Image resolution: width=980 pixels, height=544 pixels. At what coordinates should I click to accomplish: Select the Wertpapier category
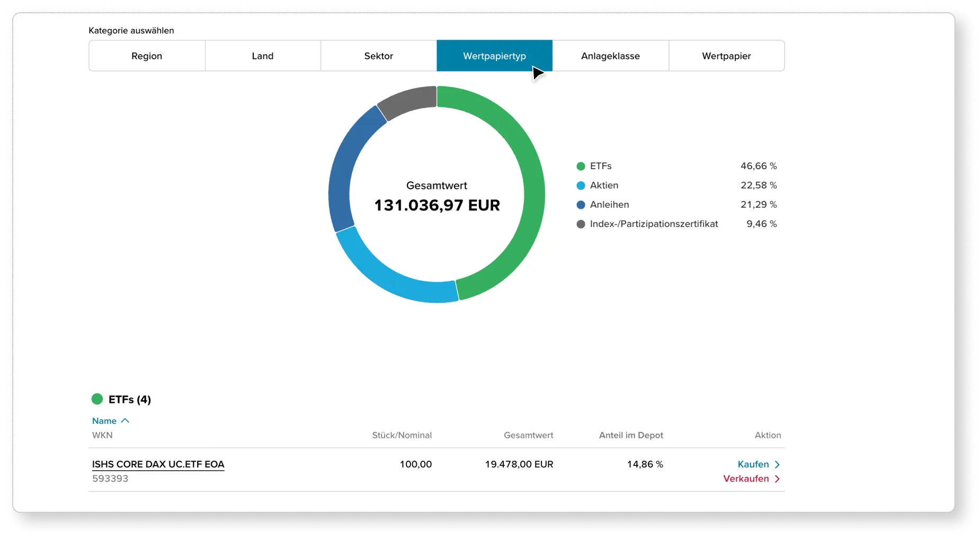726,56
